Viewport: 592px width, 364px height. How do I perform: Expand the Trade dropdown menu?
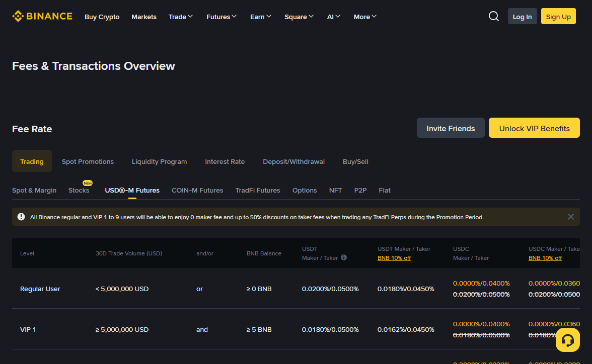(x=180, y=17)
